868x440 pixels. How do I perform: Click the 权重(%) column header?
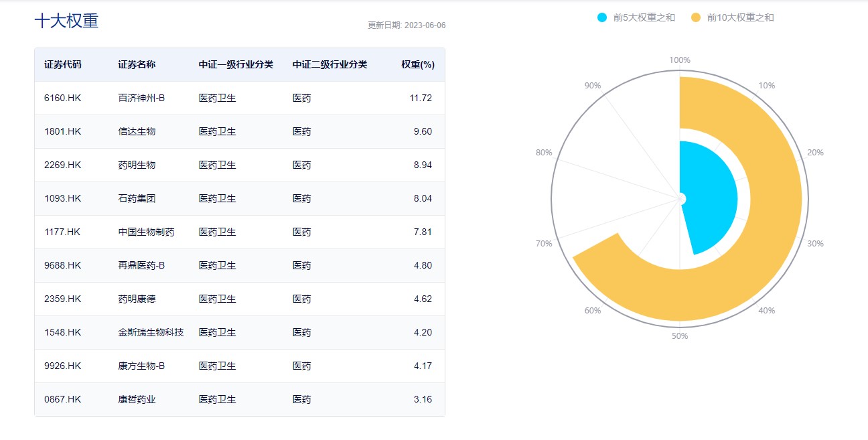click(418, 65)
